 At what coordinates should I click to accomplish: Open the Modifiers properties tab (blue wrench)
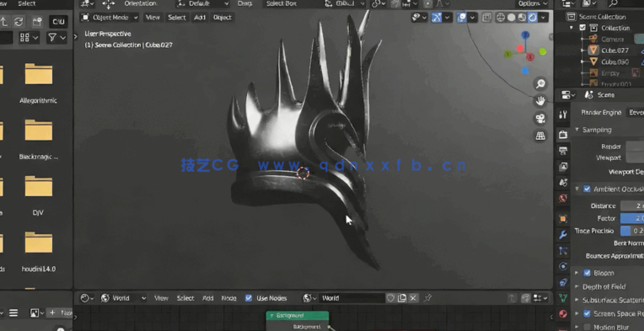click(x=563, y=235)
